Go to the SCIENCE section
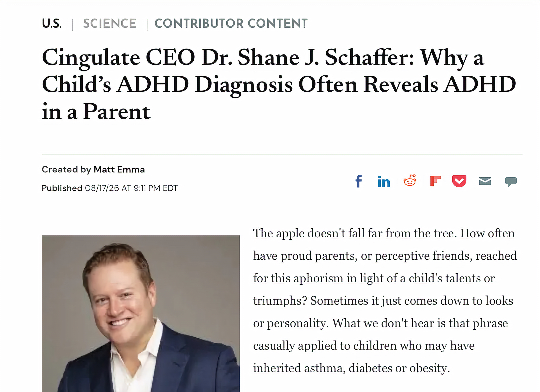 coord(109,23)
